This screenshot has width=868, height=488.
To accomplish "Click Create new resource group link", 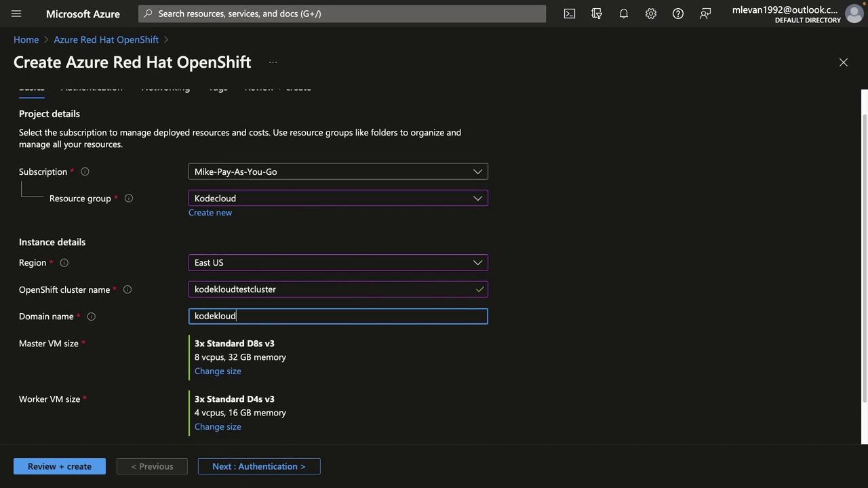I will (x=210, y=213).
